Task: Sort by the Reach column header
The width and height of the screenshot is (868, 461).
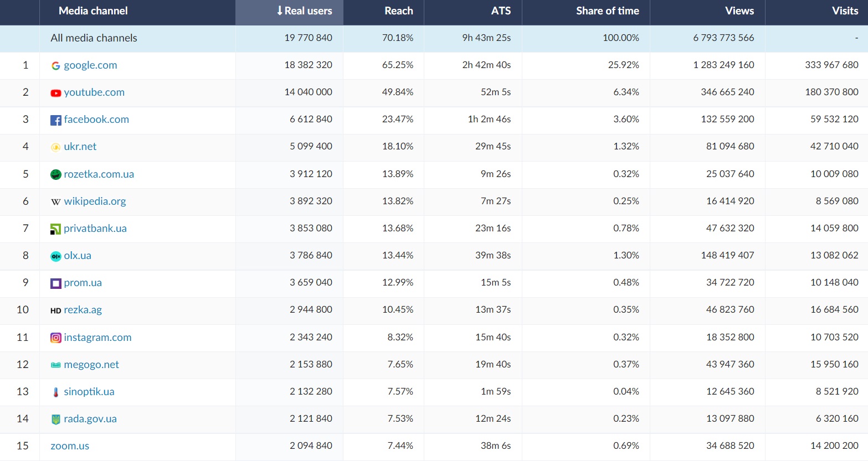Action: pos(398,11)
